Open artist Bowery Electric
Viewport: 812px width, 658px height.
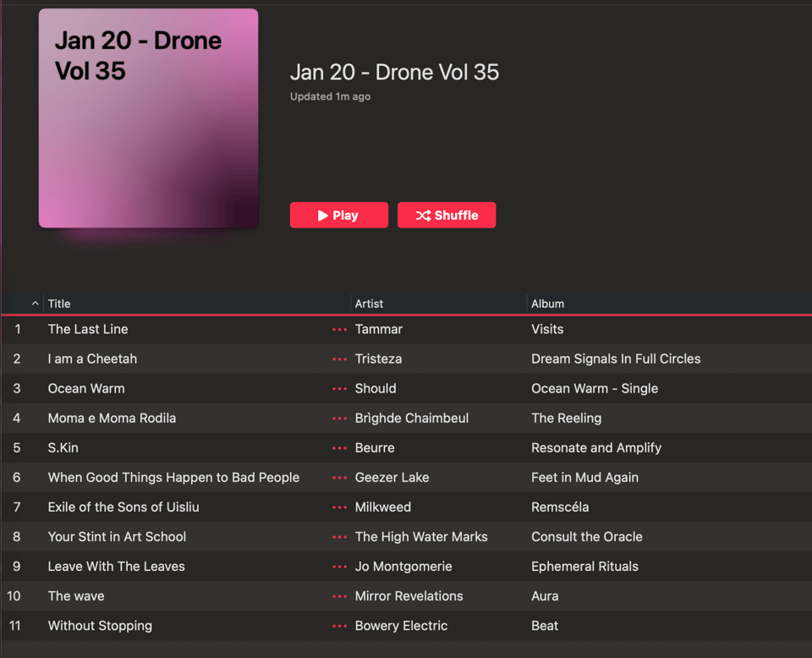click(x=401, y=626)
